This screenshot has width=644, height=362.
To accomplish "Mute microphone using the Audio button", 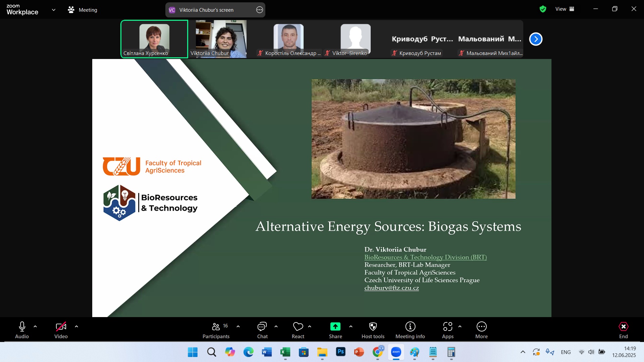I will click(x=22, y=330).
